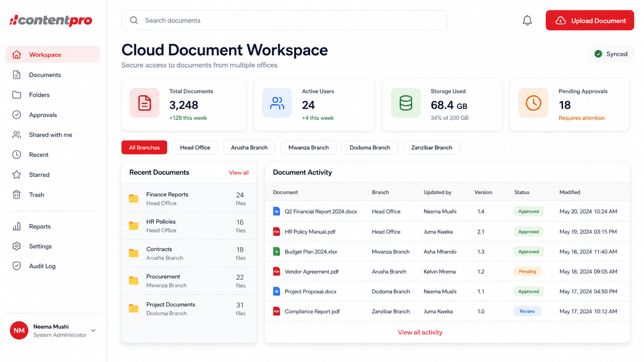Select the Zanzibar Branch filter tab
The height and width of the screenshot is (362, 644).
click(432, 147)
